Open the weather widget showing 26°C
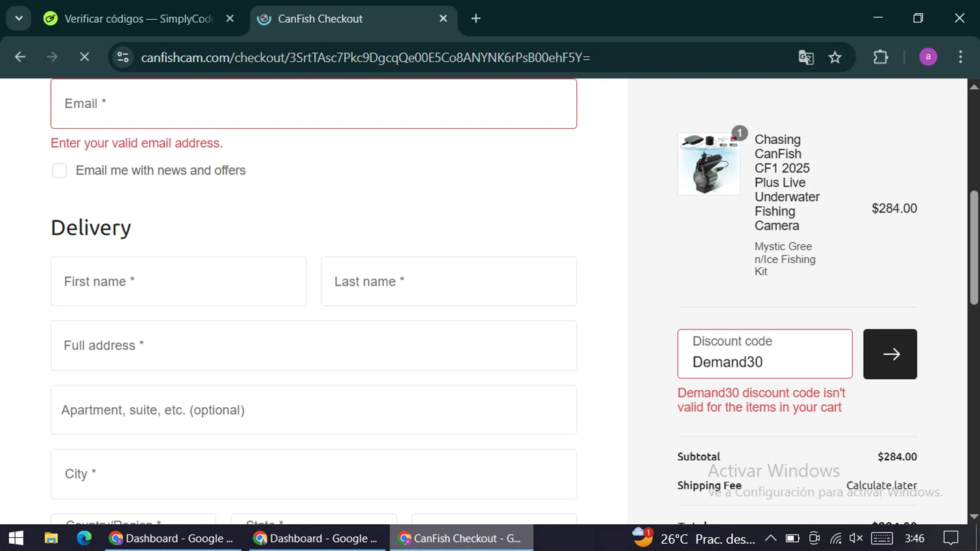 693,538
